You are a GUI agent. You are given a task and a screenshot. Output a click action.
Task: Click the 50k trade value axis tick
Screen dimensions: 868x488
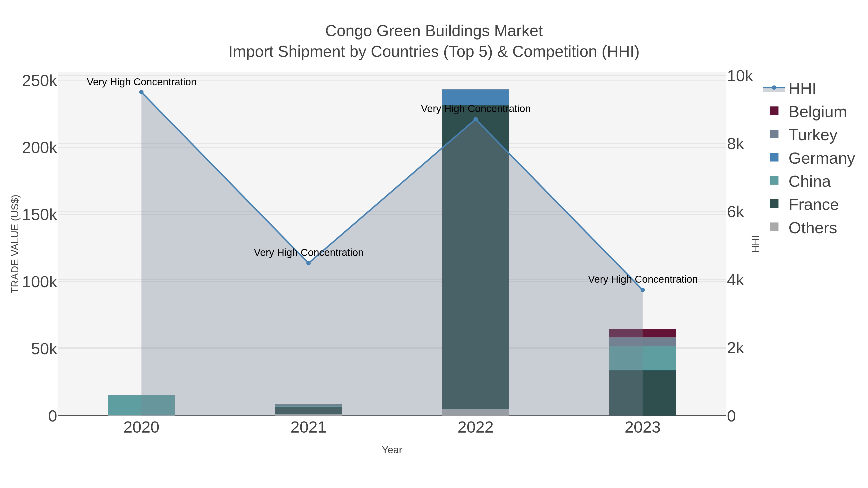(x=44, y=349)
